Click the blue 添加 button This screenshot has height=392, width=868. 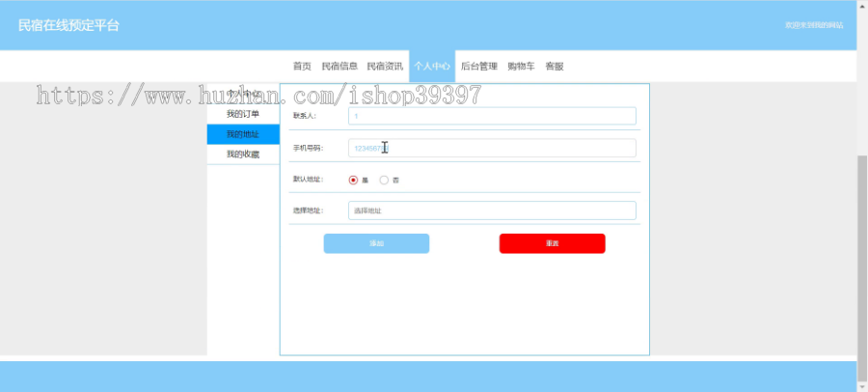coord(376,243)
